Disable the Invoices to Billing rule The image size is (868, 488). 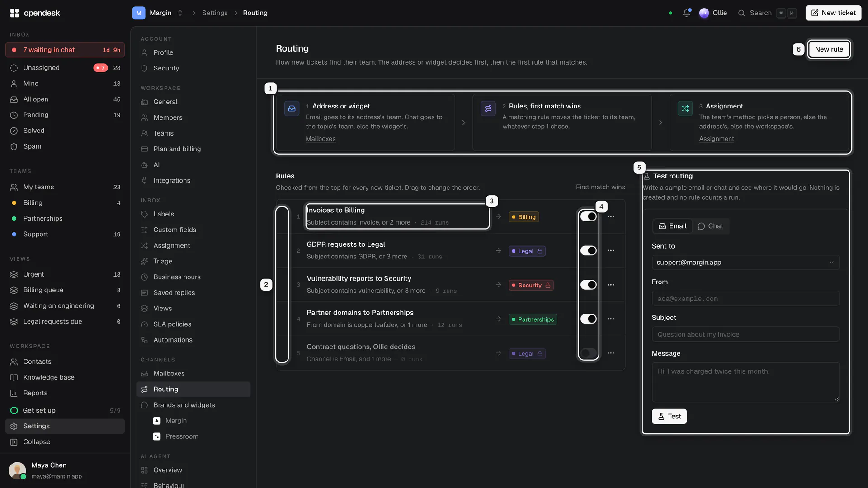click(589, 216)
